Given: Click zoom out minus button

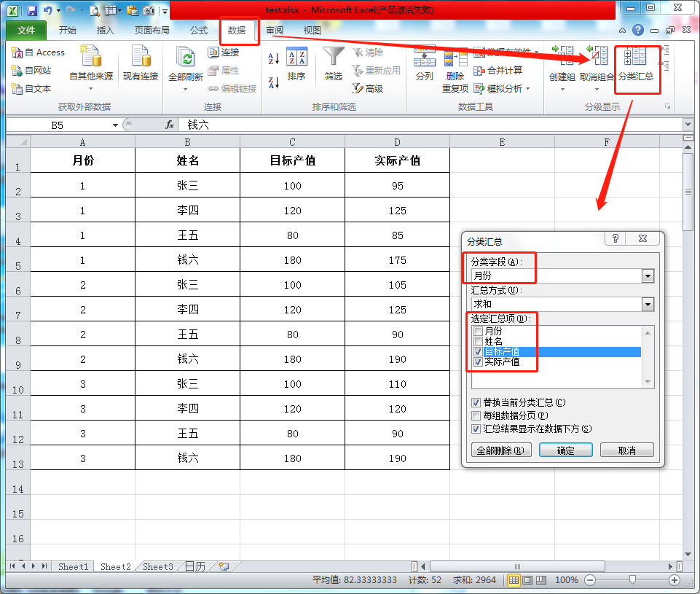Looking at the screenshot, I should 590,580.
